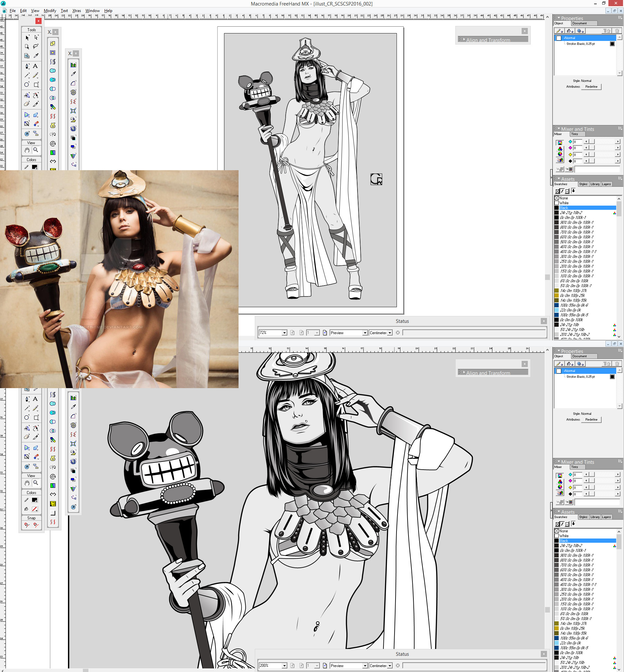Activate the Zoom magnifier in lower View section

point(36,483)
